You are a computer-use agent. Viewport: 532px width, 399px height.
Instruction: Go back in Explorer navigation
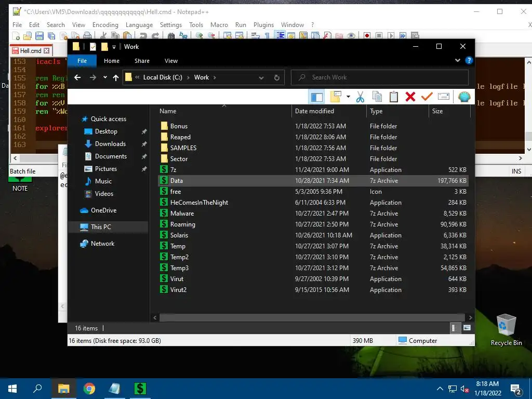point(77,77)
